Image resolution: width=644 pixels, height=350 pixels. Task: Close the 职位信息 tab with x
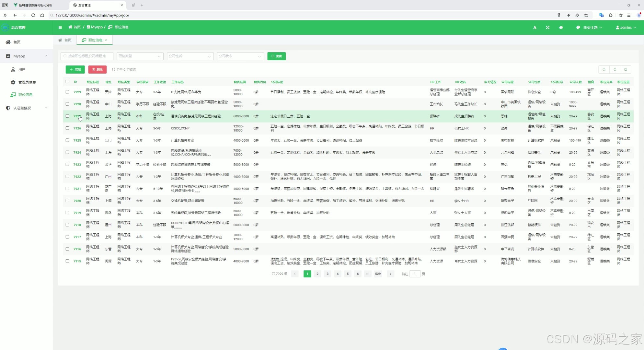point(106,40)
